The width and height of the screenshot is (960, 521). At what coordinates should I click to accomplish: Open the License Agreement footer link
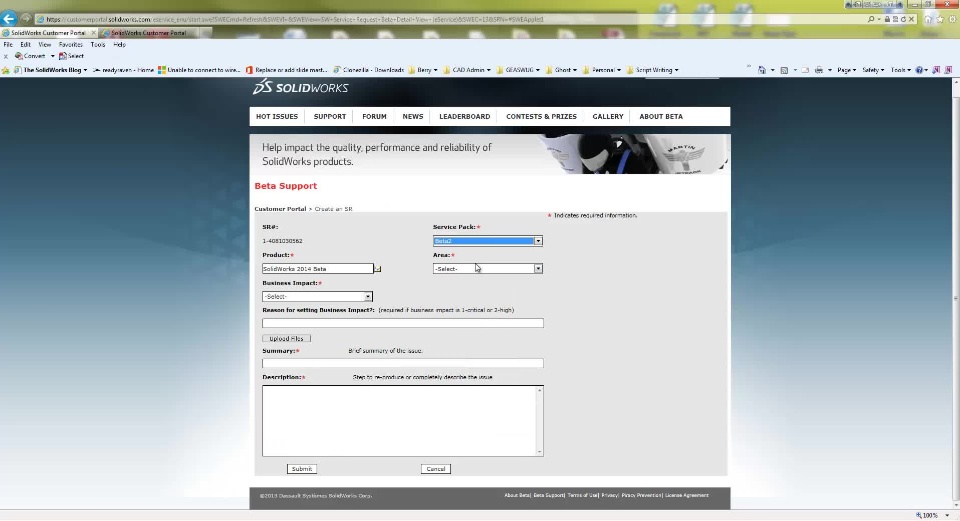tap(687, 495)
